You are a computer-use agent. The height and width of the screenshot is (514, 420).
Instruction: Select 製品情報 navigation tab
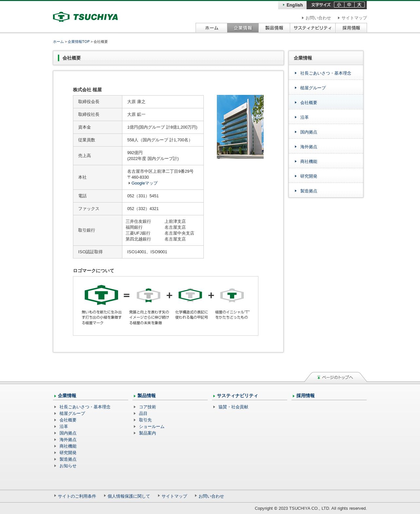[x=274, y=28]
